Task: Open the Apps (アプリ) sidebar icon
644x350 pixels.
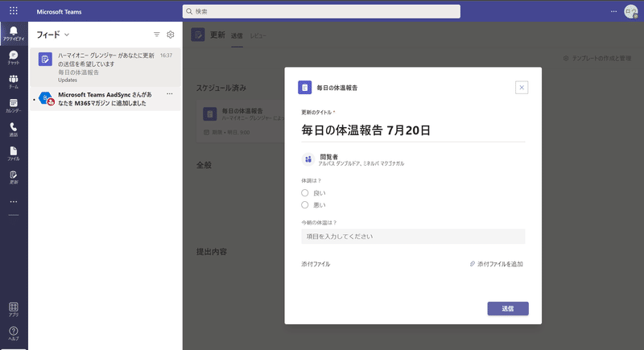Action: pyautogui.click(x=14, y=310)
